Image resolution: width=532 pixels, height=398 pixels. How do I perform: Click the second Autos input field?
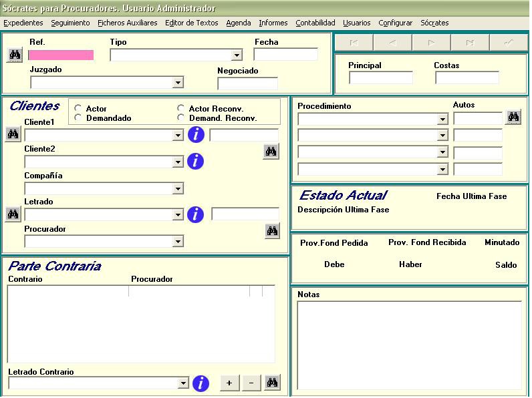pyautogui.click(x=478, y=136)
